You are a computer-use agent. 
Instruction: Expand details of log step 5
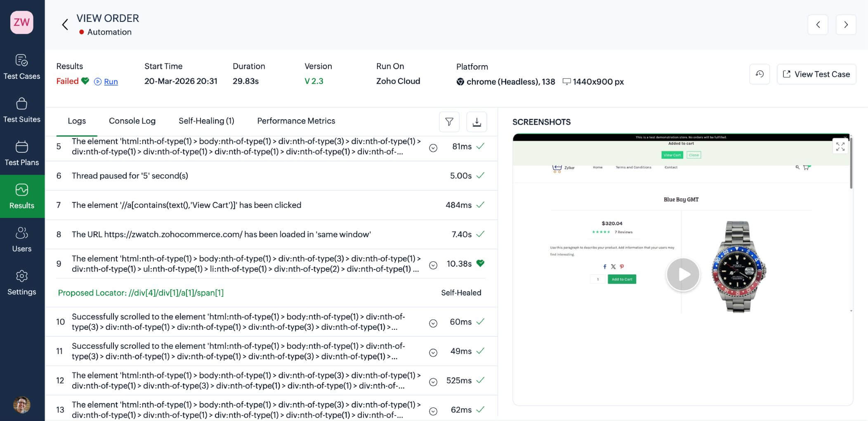(x=433, y=148)
